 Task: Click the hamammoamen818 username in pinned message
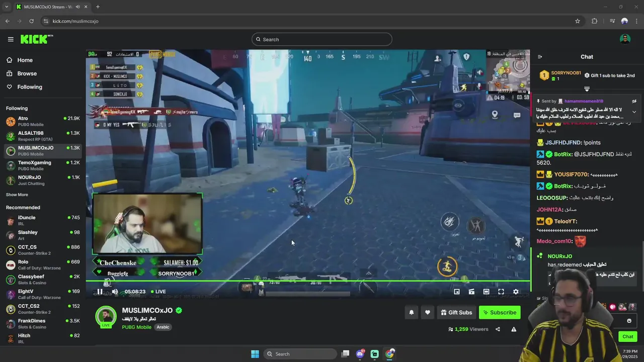click(584, 101)
